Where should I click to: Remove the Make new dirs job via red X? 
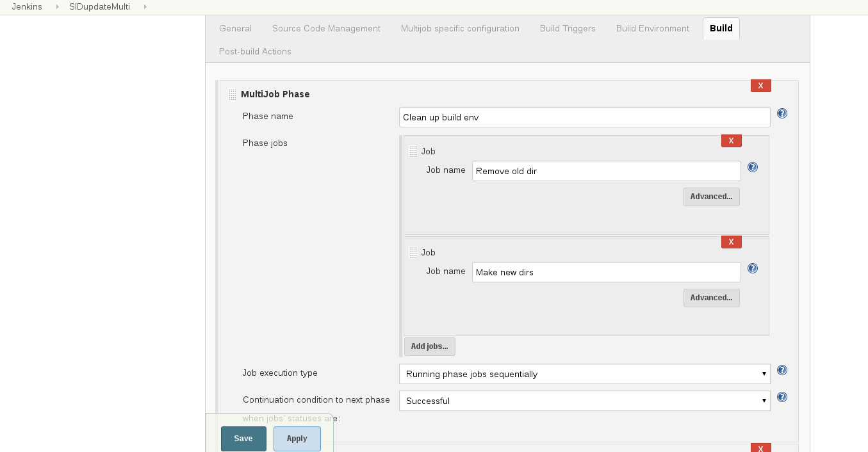(731, 242)
